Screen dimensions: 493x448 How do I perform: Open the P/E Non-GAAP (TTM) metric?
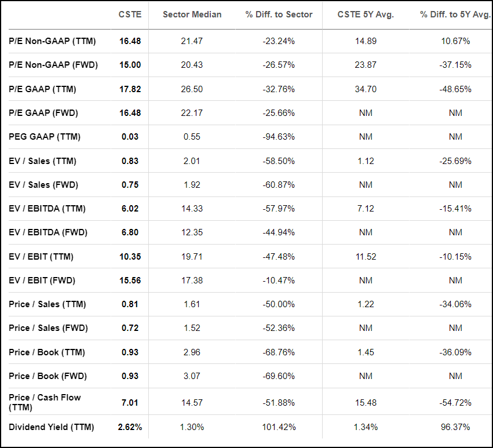pos(52,41)
